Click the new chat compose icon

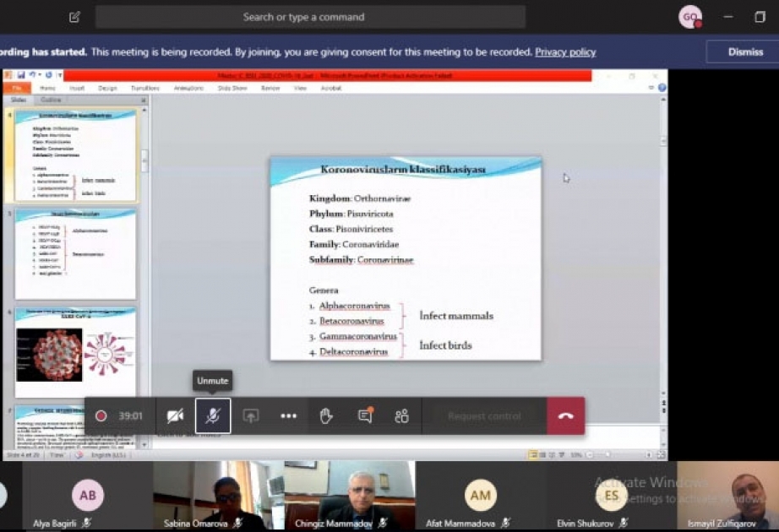click(74, 18)
